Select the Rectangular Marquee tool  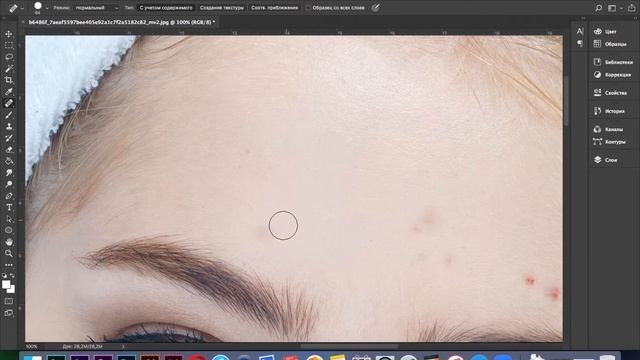tap(9, 46)
